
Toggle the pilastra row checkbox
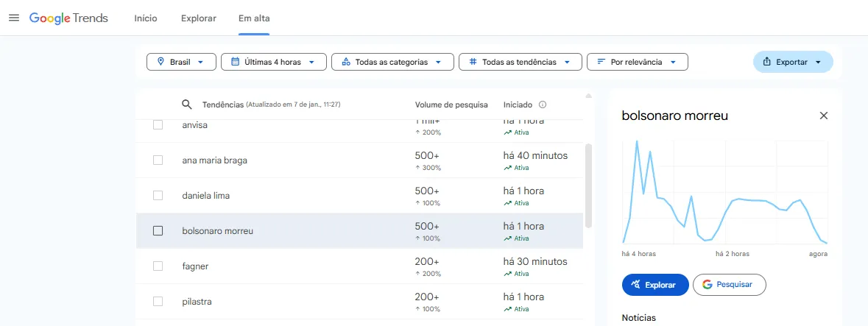[158, 302]
